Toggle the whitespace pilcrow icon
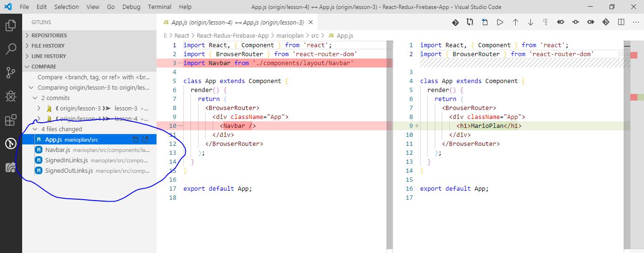Viewport: 644px width, 253px height. 545,22
